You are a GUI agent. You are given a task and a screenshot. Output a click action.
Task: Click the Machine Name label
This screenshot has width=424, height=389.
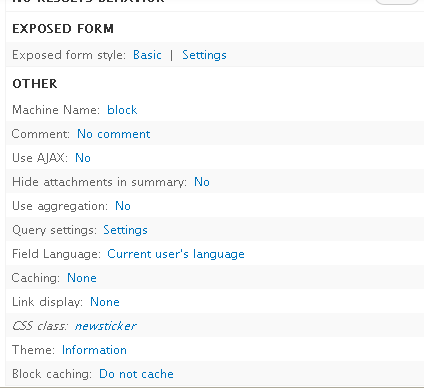(56, 110)
